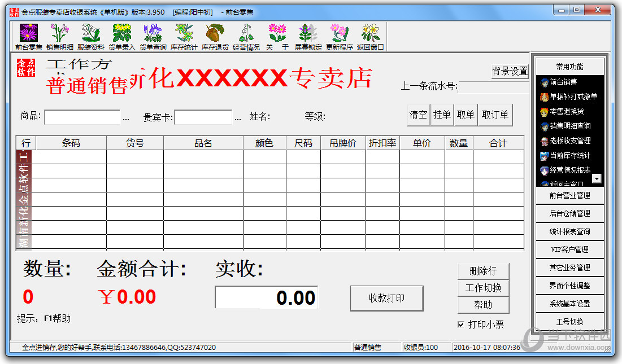Open 货单查询 toolbar icon

[153, 33]
